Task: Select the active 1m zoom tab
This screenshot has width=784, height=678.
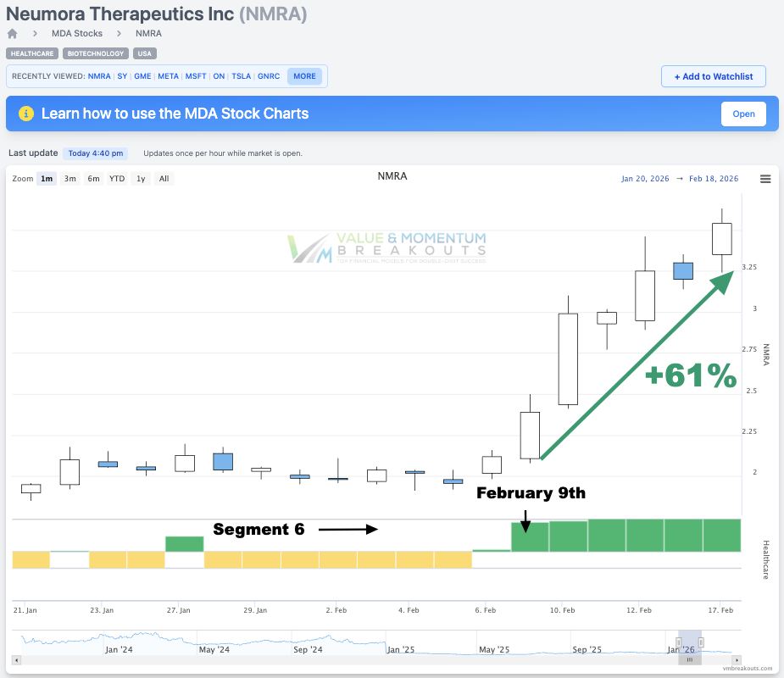Action: 47,178
